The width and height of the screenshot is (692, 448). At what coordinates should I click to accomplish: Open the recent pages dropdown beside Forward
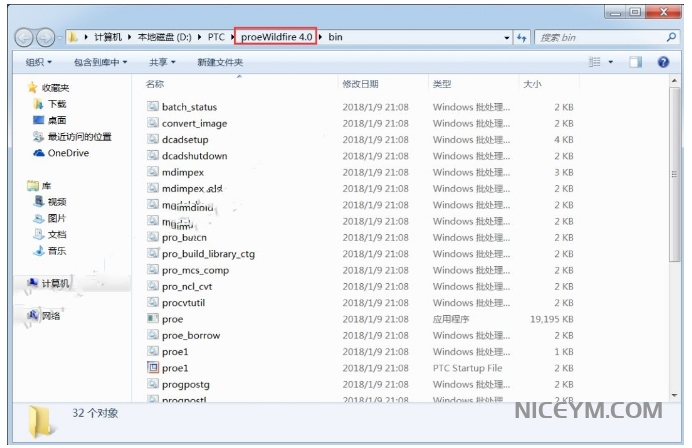60,38
